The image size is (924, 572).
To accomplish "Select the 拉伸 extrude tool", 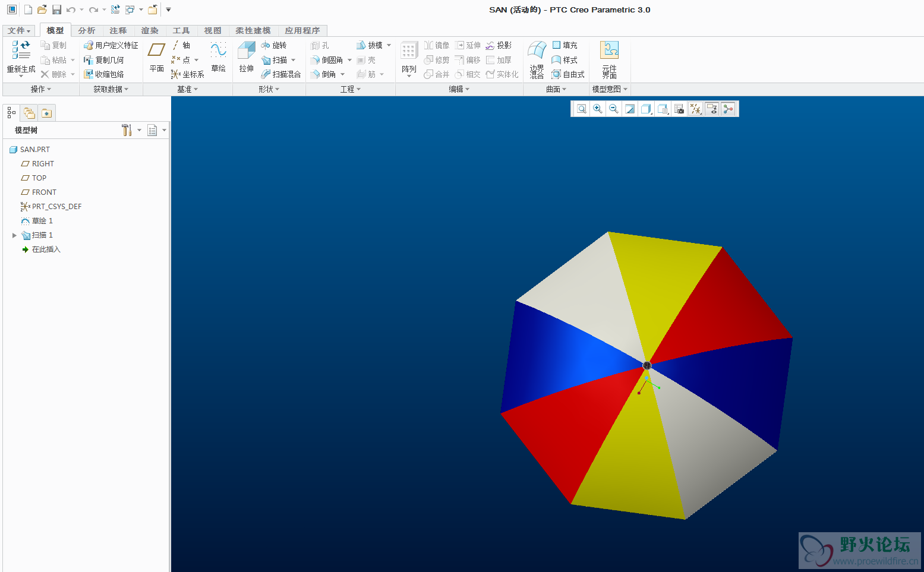I will (247, 58).
